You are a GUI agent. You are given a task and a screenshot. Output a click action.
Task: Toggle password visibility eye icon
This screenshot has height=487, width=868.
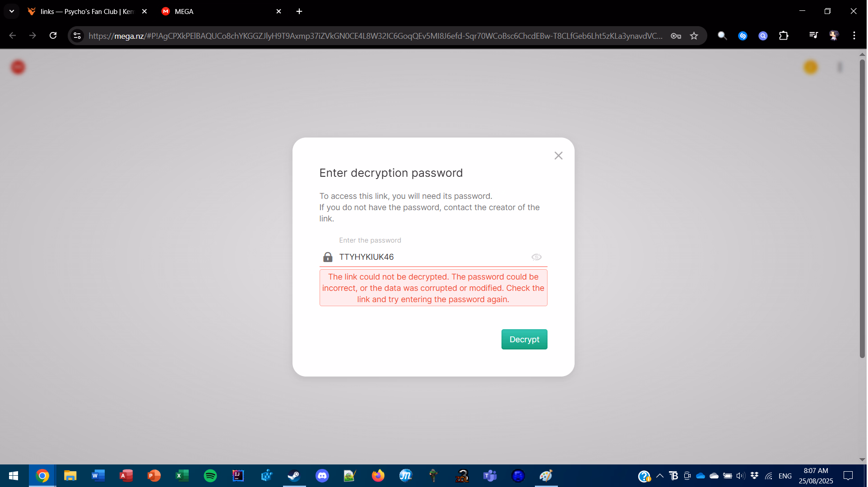536,257
